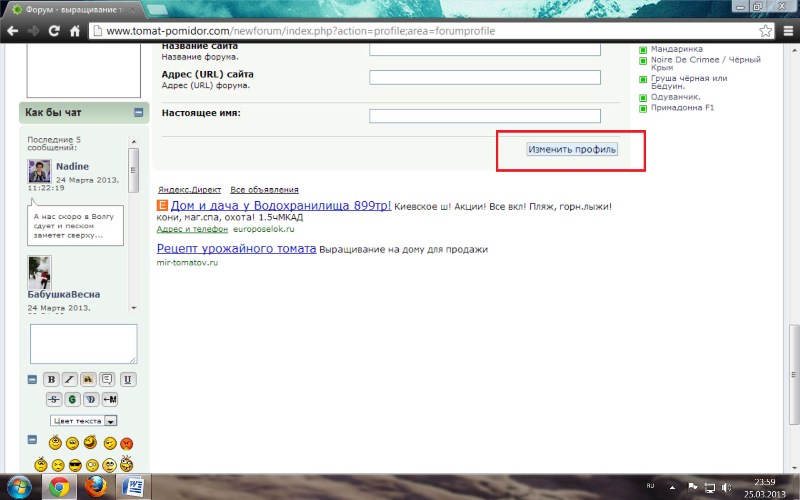Viewport: 800px width, 500px height.
Task: Bookmark page with the star icon
Action: coord(764,30)
